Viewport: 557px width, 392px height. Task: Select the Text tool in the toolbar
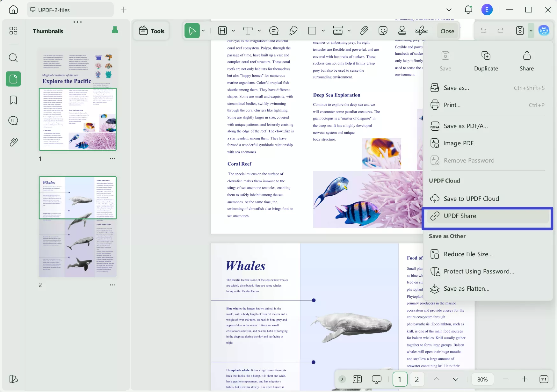click(248, 31)
